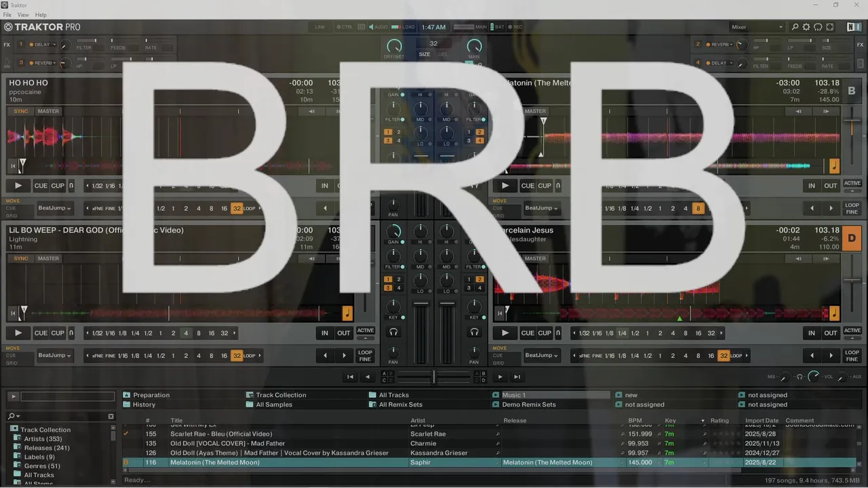Open the Mixer layout dropdown
This screenshot has height=488, width=868.
(x=757, y=27)
